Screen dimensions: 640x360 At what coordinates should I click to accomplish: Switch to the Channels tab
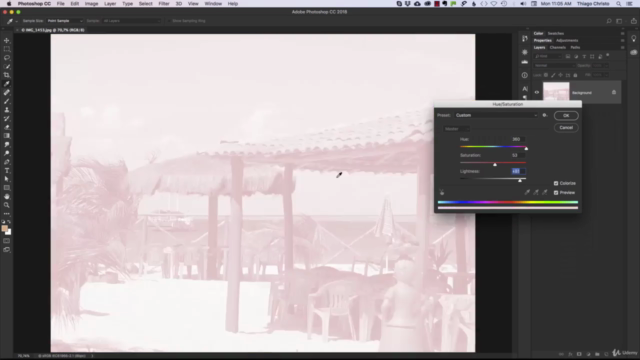[558, 47]
